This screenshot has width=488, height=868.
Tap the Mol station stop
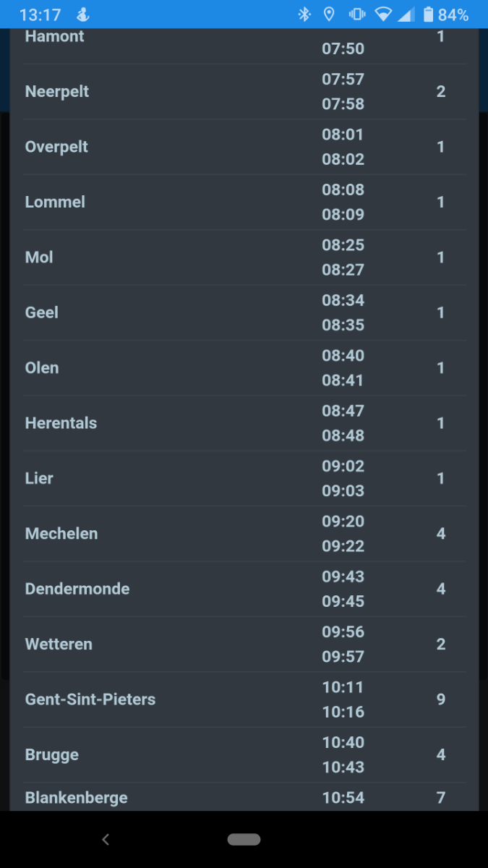(39, 258)
